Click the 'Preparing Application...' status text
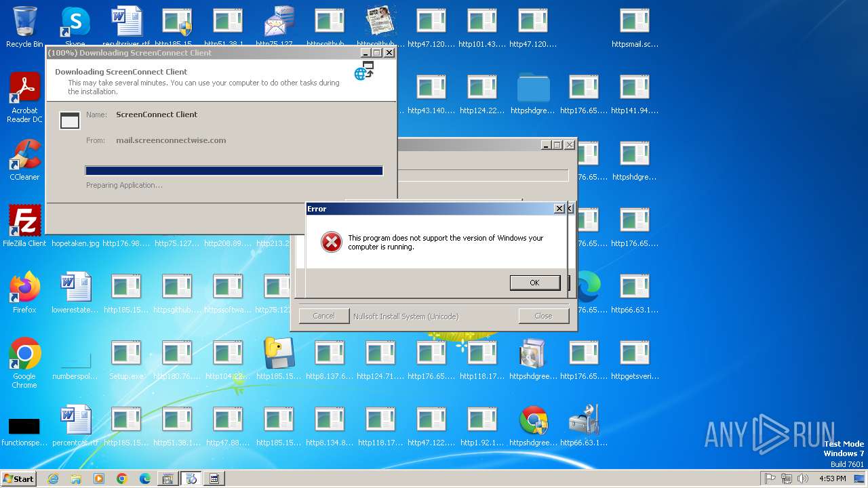Image resolution: width=868 pixels, height=488 pixels. click(x=124, y=185)
